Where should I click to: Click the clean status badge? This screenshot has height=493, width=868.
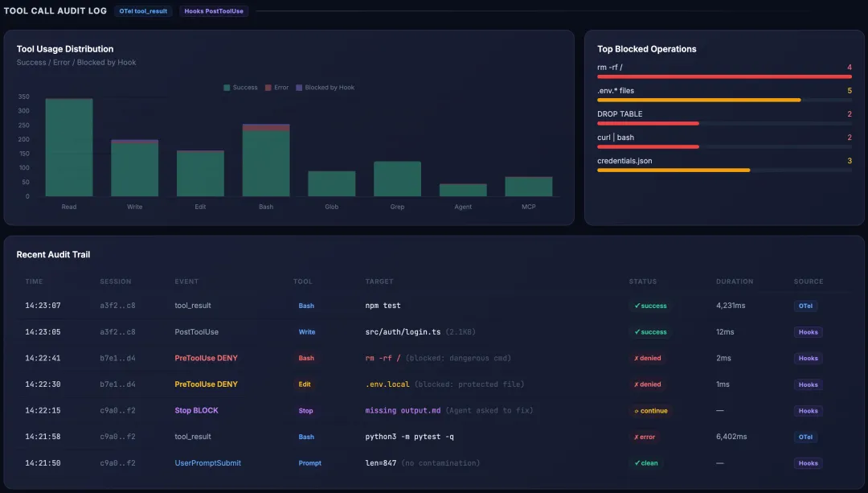(646, 462)
